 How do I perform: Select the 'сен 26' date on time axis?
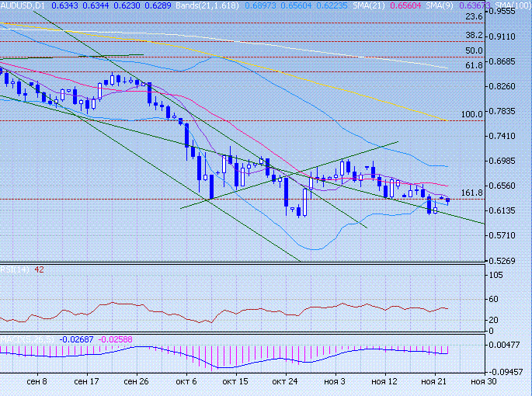136,382
